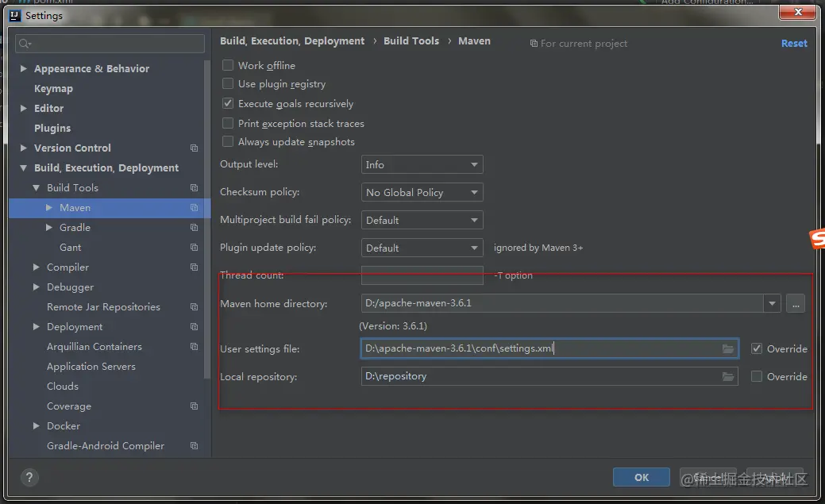Click project-level icon on the Maven row
Image resolution: width=825 pixels, height=504 pixels.
click(195, 208)
